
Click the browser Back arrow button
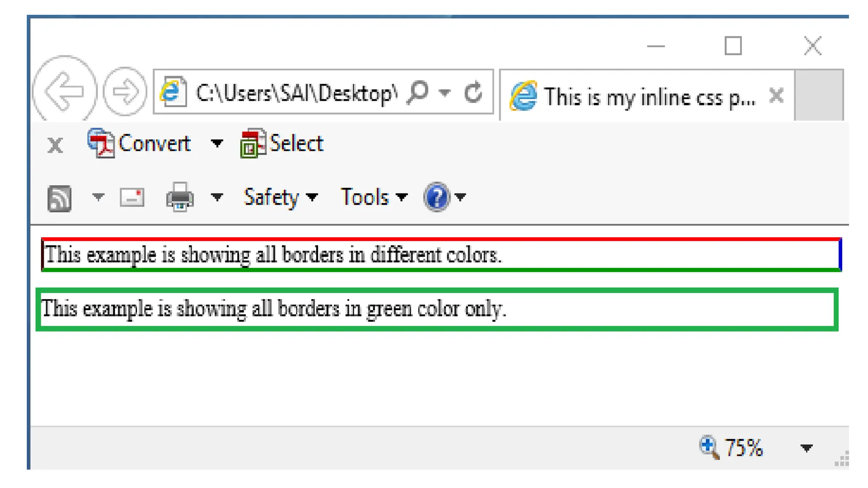[64, 91]
